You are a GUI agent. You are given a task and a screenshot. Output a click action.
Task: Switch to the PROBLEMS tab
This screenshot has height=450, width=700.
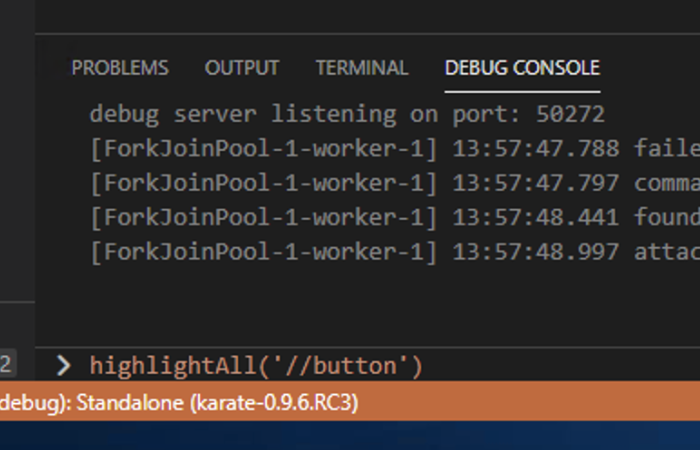(x=120, y=68)
